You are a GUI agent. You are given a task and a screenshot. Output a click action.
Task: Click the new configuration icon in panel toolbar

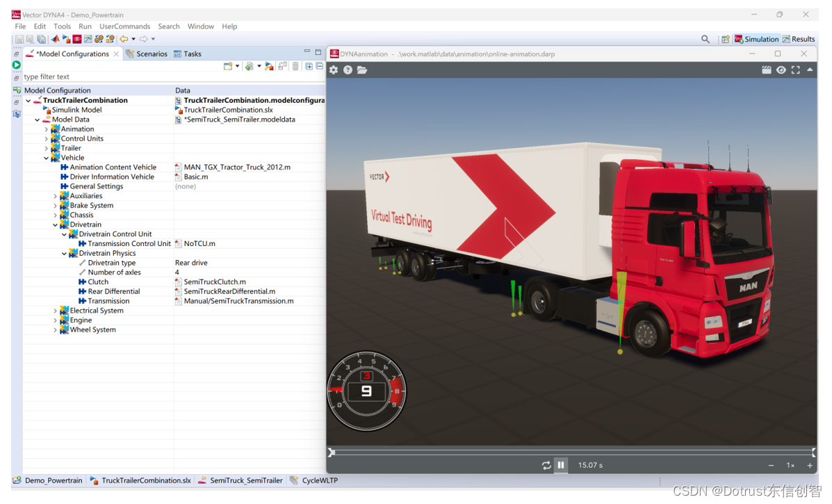228,66
